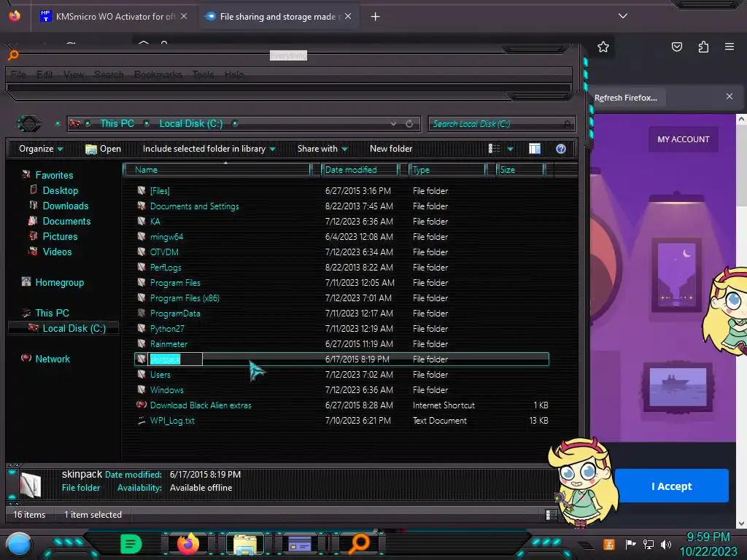
Task: Open the green notes app on the taskbar
Action: click(x=131, y=544)
